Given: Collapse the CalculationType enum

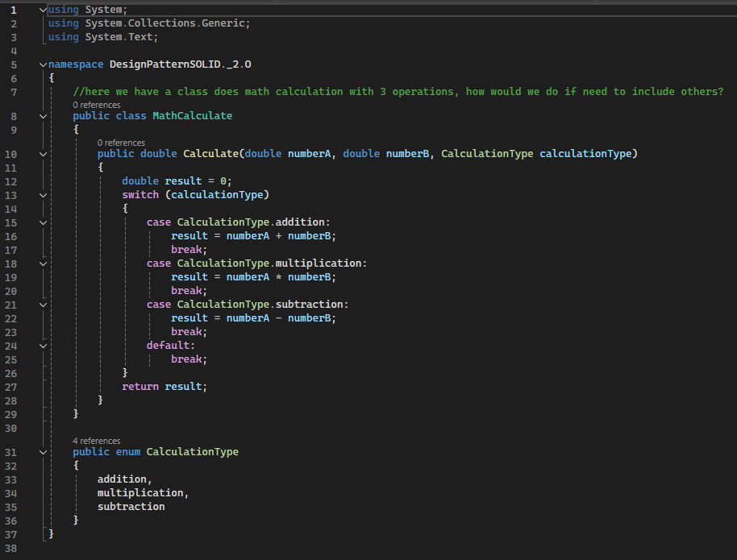Looking at the screenshot, I should pyautogui.click(x=43, y=452).
